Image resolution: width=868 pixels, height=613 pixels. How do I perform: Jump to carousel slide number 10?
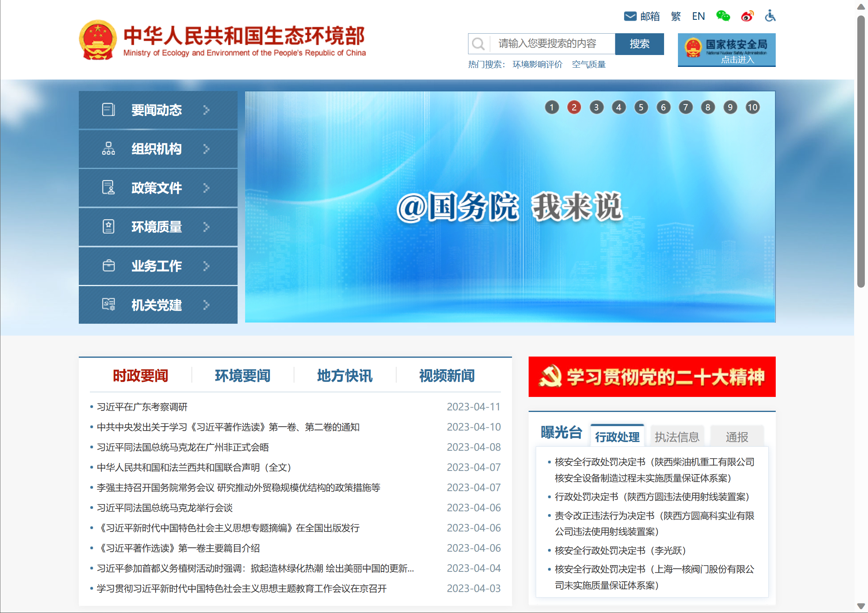pos(752,107)
